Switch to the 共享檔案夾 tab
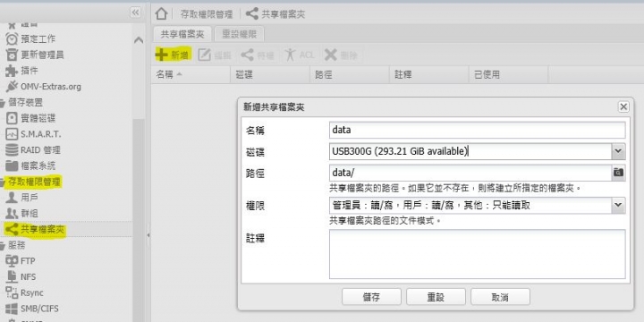644x322 pixels. coord(182,34)
